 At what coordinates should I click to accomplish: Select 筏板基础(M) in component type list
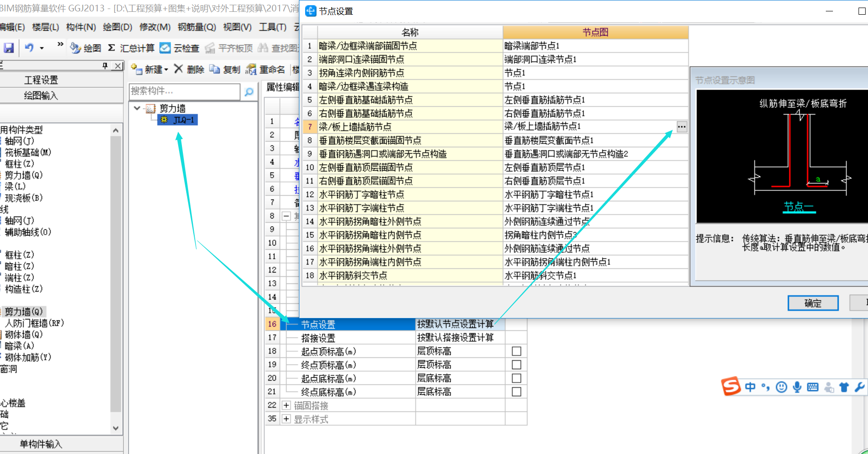click(x=28, y=153)
